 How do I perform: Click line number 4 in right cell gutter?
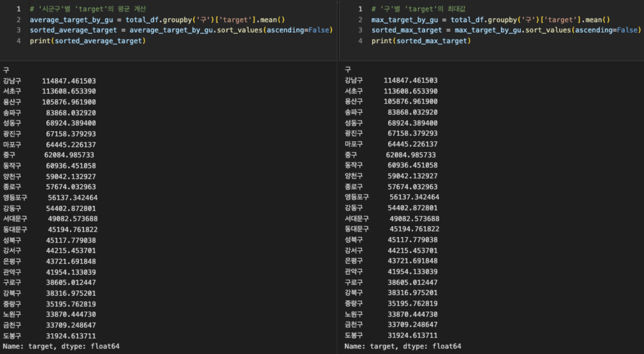coord(360,41)
